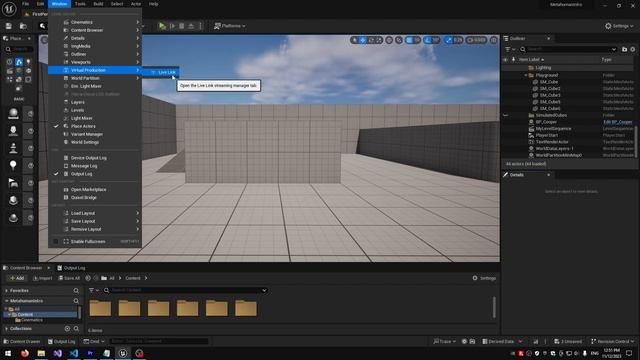This screenshot has height=360, width=640.
Task: Click the Play in editor button
Action: click(x=162, y=26)
